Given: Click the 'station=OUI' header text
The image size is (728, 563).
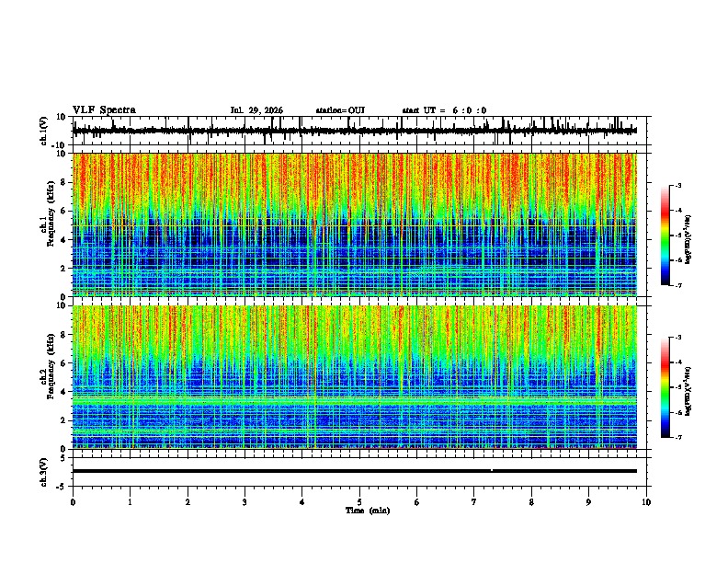Looking at the screenshot, I should (x=340, y=110).
